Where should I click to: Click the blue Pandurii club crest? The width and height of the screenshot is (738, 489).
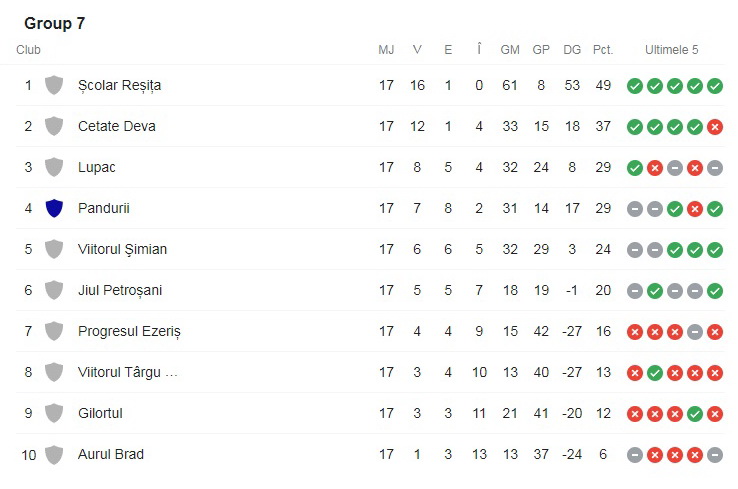click(54, 208)
